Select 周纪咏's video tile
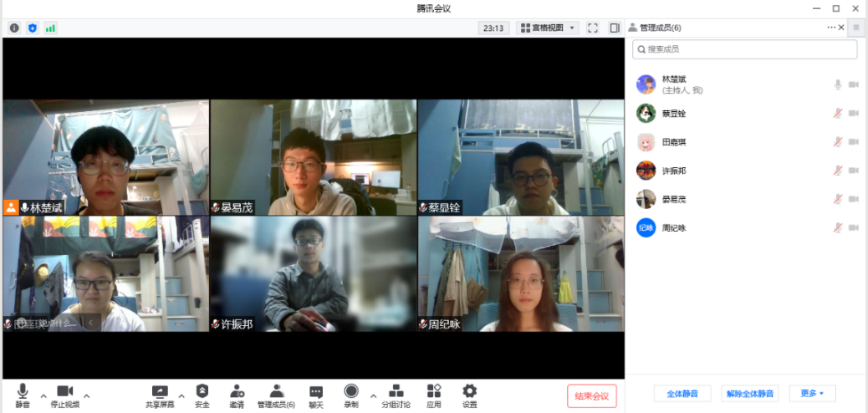This screenshot has height=413, width=868. click(521, 274)
